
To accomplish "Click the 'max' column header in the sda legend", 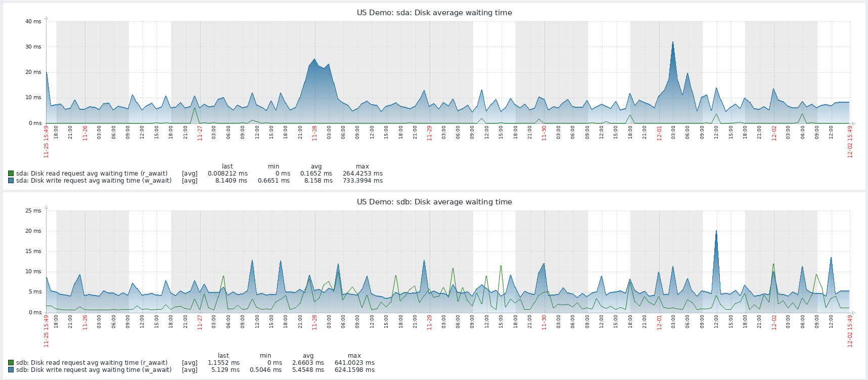I will [x=362, y=166].
